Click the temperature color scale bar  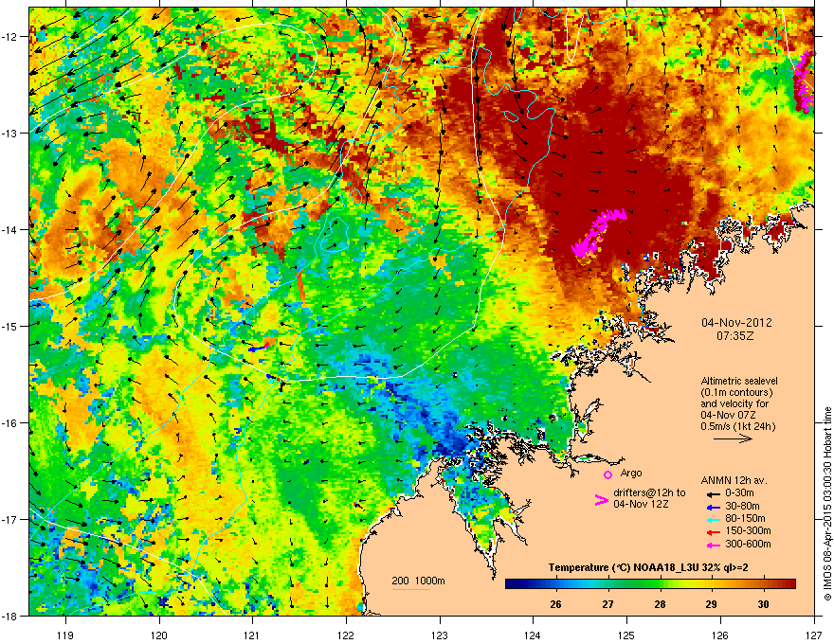click(x=650, y=583)
